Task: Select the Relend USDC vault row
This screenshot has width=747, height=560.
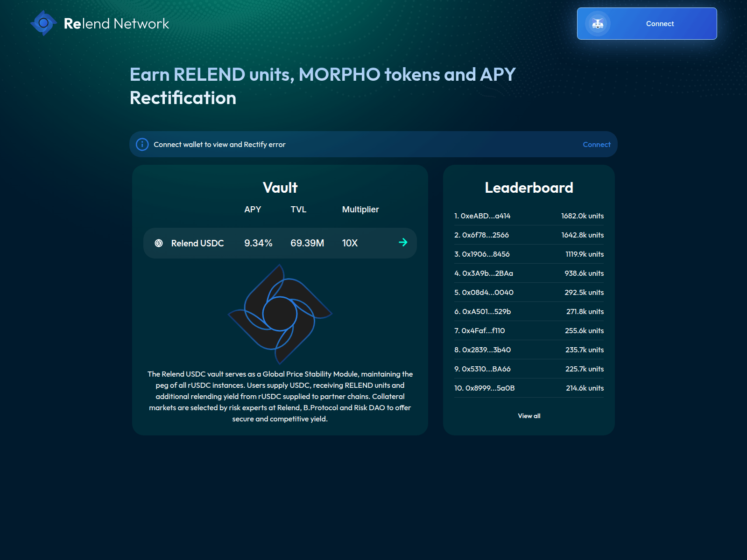Action: 280,243
